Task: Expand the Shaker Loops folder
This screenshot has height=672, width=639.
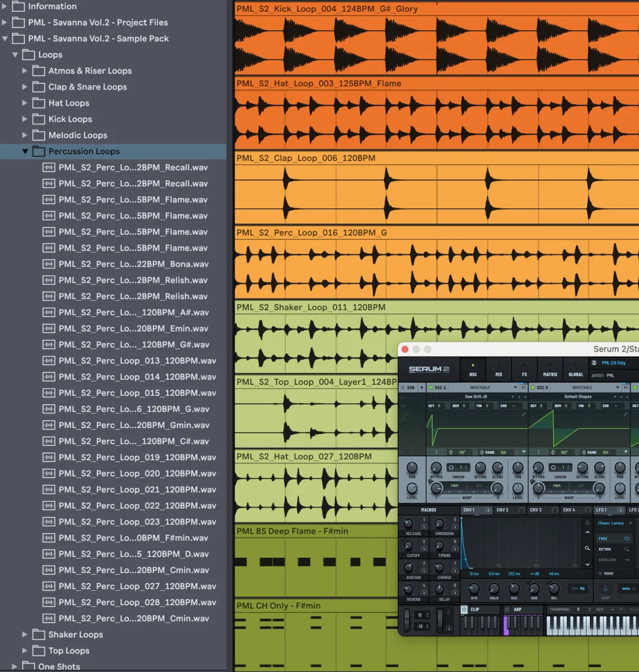Action: [x=24, y=634]
